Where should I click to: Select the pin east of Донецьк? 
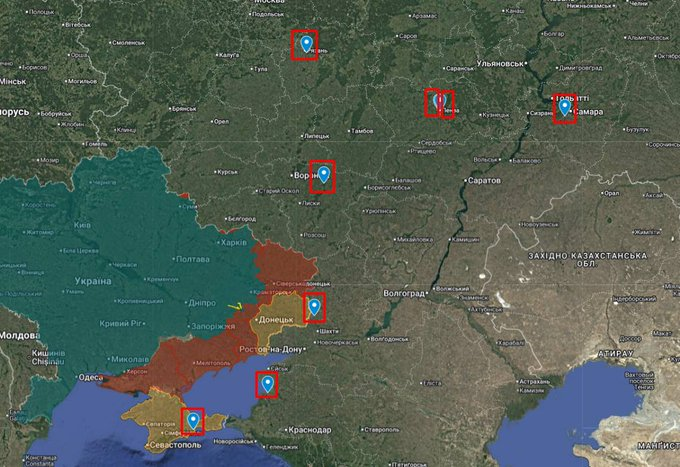pos(314,305)
